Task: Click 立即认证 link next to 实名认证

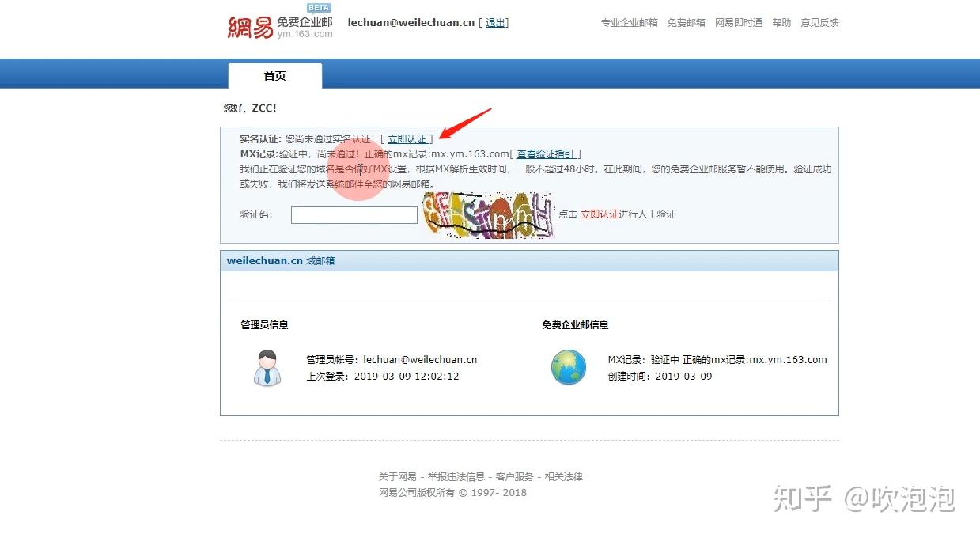Action: pos(407,139)
